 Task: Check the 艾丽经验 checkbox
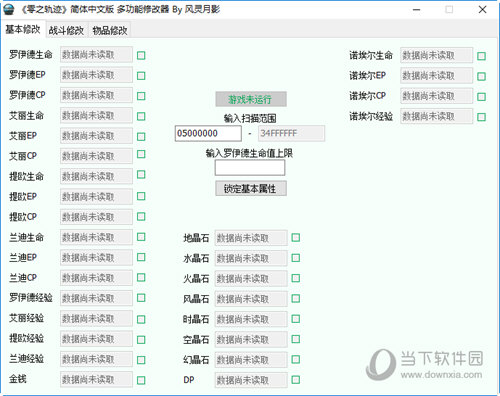click(x=141, y=319)
